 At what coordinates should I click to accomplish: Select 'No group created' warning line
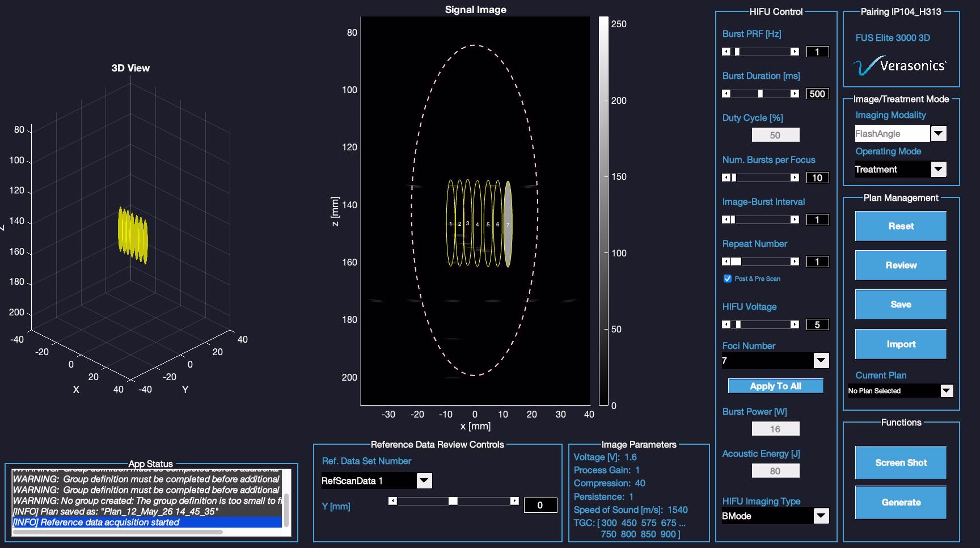point(147,500)
